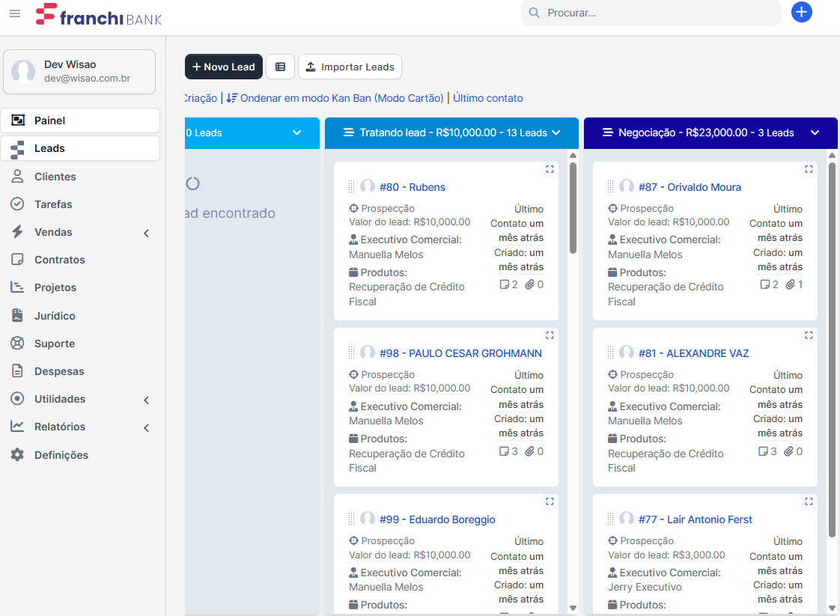Click attachment icon on PAULO CESAR GROHMANN card
The image size is (840, 616).
[529, 451]
